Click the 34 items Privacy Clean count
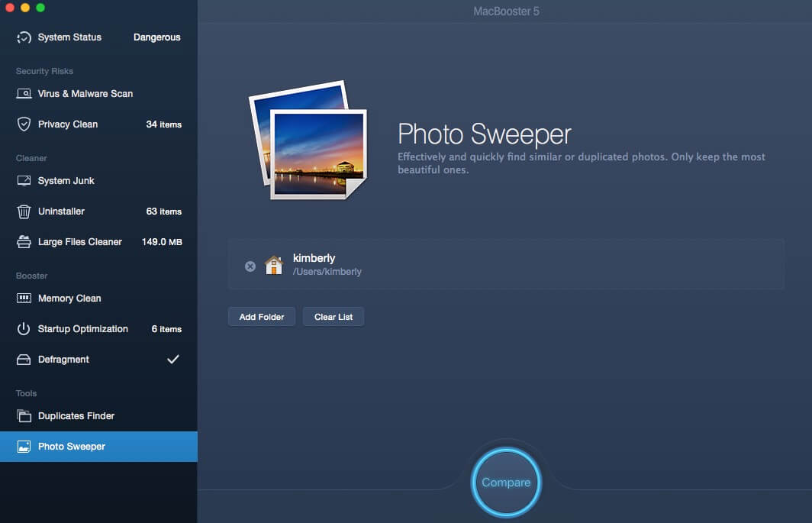Screen dimensions: 812x523 click(163, 124)
